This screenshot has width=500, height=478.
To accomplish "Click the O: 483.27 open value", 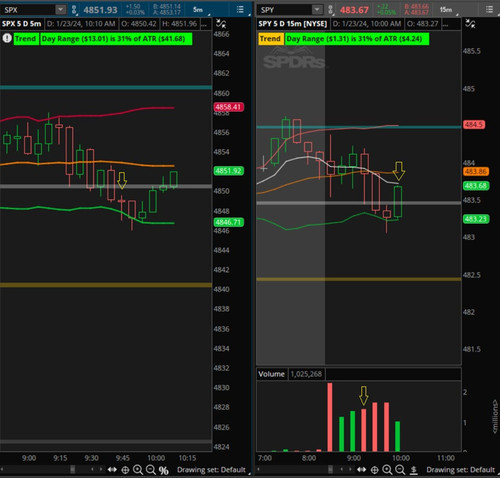I will coord(423,24).
